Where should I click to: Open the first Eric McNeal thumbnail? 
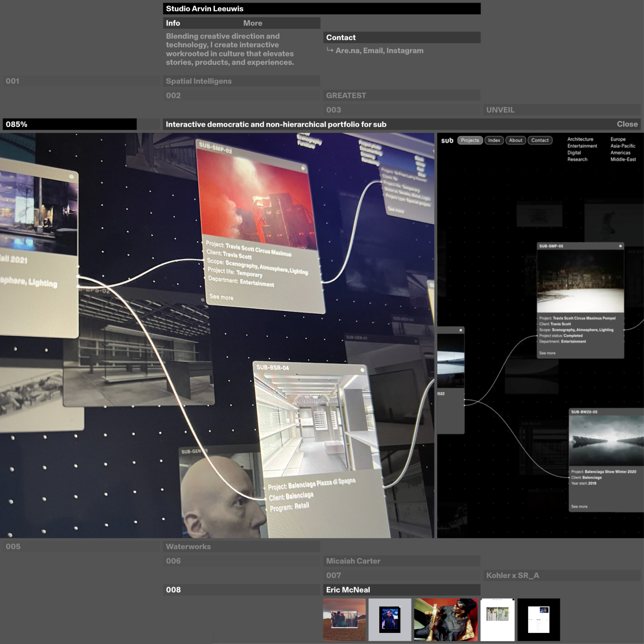(344, 619)
